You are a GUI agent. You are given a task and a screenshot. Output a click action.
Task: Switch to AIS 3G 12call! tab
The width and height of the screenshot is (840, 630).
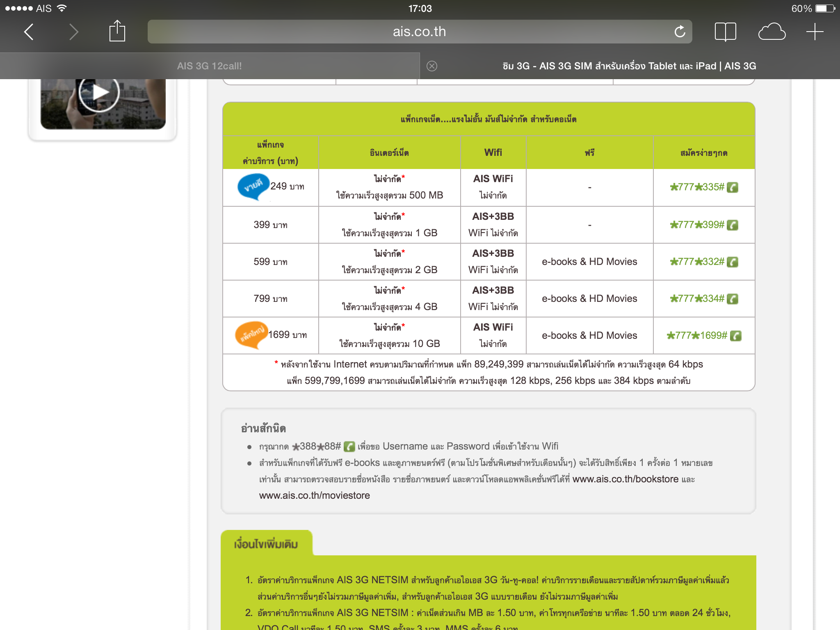pos(209,66)
